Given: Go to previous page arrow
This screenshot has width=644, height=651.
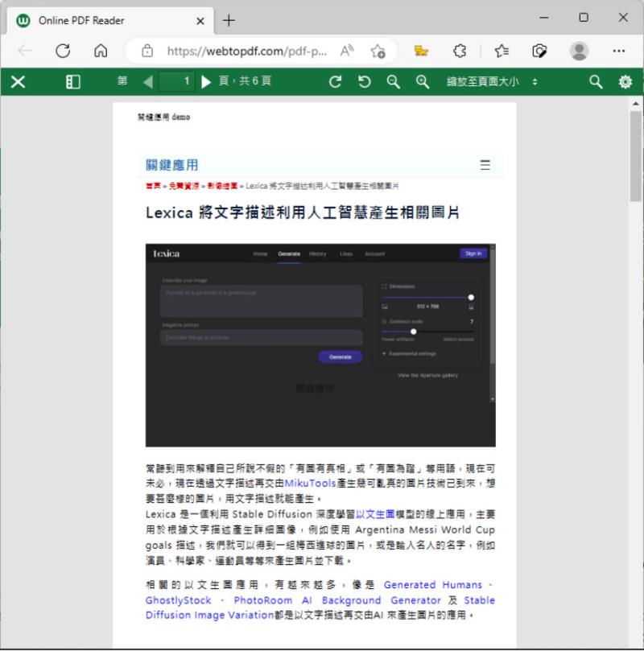Looking at the screenshot, I should pyautogui.click(x=148, y=81).
